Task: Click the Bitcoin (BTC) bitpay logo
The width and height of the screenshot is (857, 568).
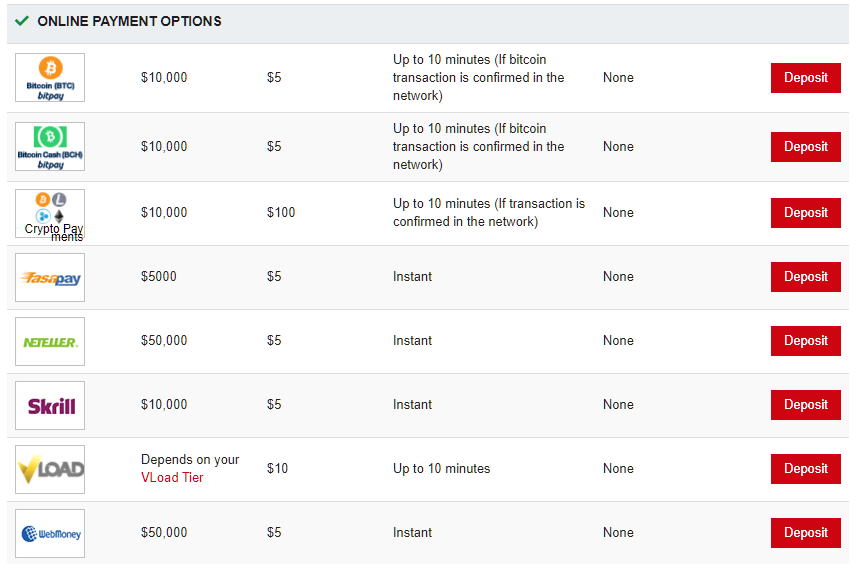Action: (50, 78)
